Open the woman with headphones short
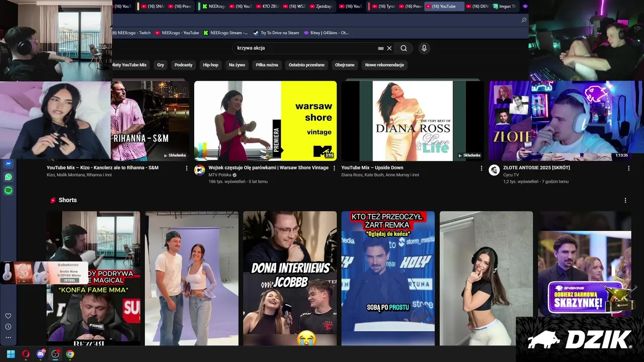 [x=486, y=278]
